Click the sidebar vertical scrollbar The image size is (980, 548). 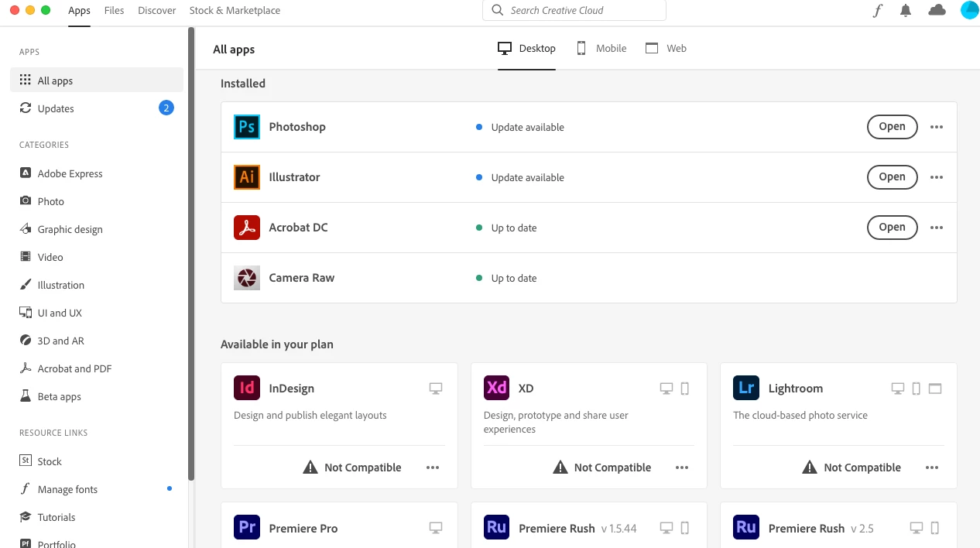pos(191,254)
